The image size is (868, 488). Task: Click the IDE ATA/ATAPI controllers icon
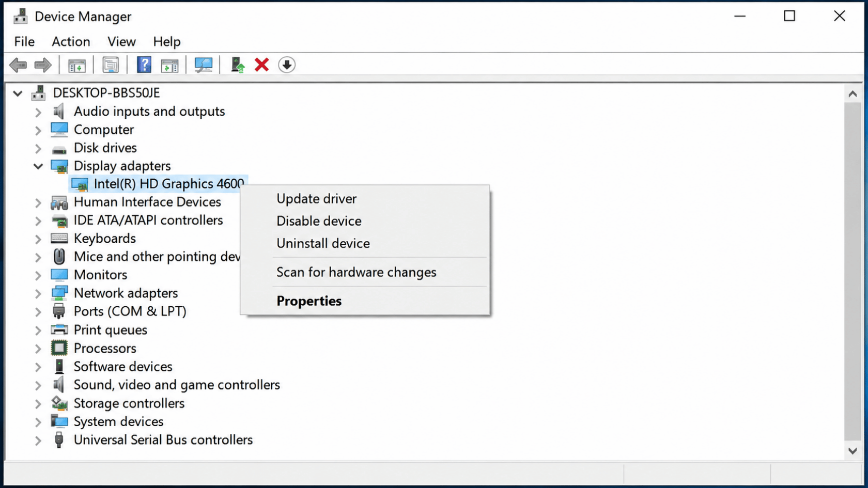[x=59, y=221]
